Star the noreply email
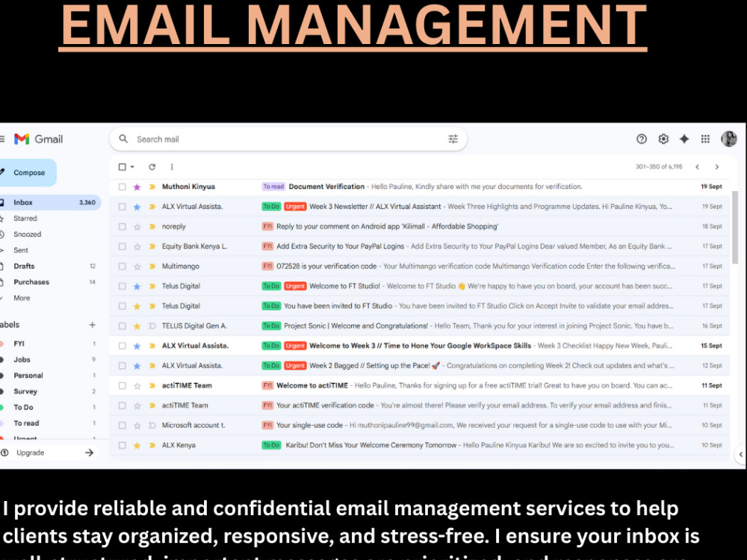This screenshot has width=747, height=560. point(137,227)
